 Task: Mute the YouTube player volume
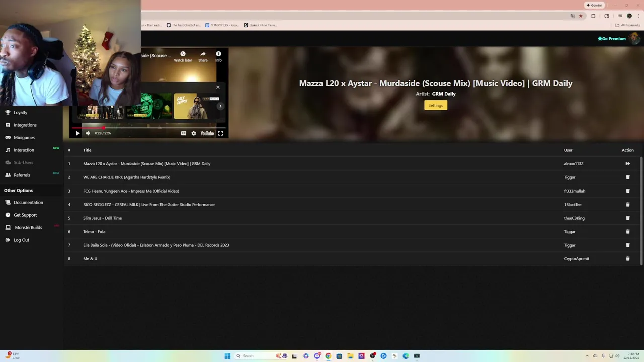tap(88, 133)
